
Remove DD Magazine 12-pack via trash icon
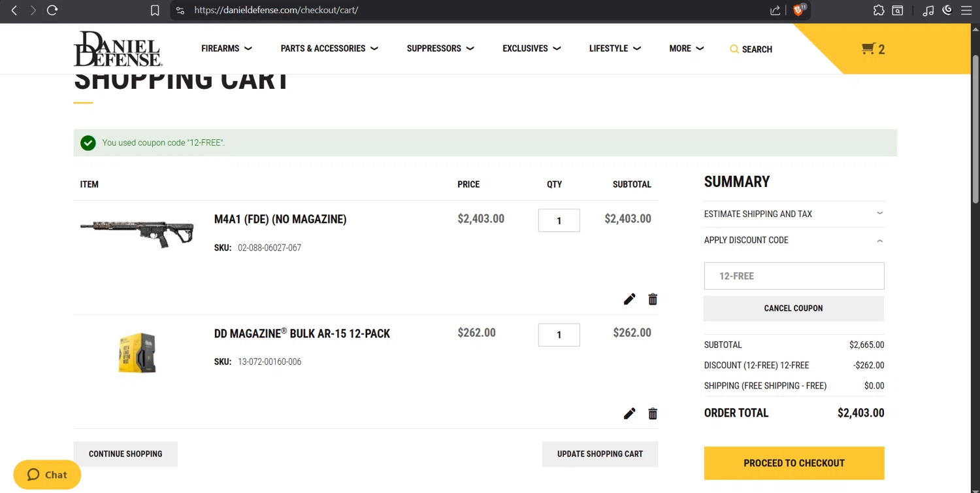(653, 414)
